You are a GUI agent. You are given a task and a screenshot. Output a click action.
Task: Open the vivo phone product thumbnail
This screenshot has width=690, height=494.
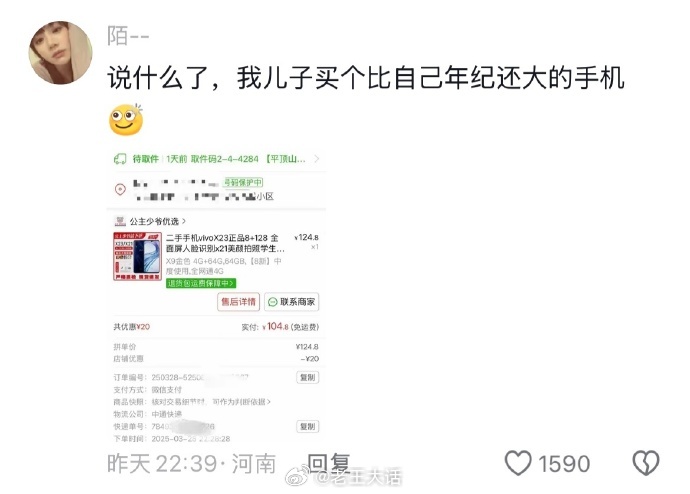(x=138, y=256)
